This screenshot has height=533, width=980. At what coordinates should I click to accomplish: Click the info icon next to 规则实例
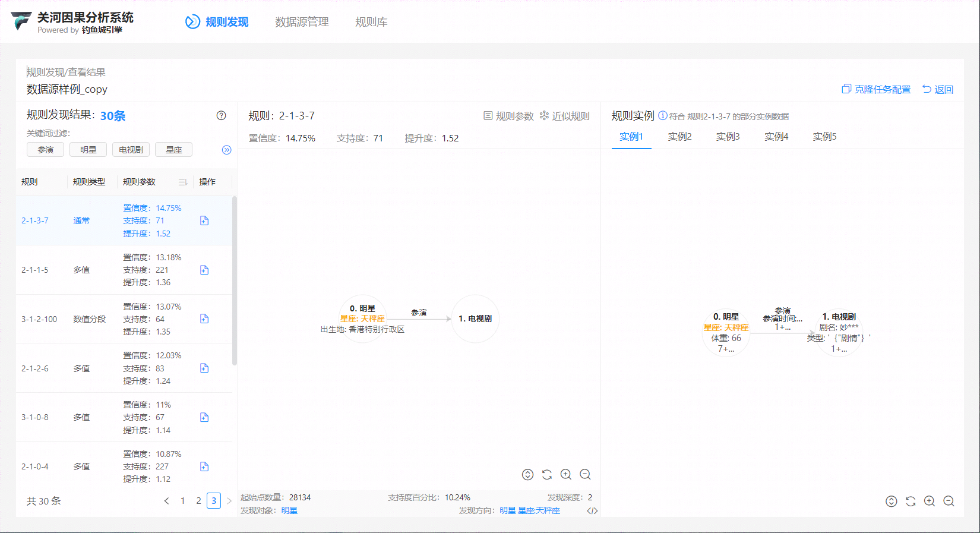[x=663, y=115]
